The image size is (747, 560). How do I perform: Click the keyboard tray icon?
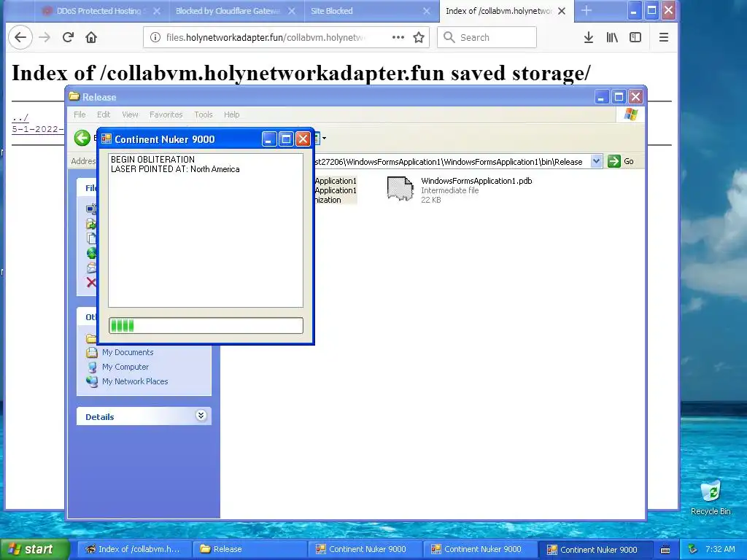point(665,550)
